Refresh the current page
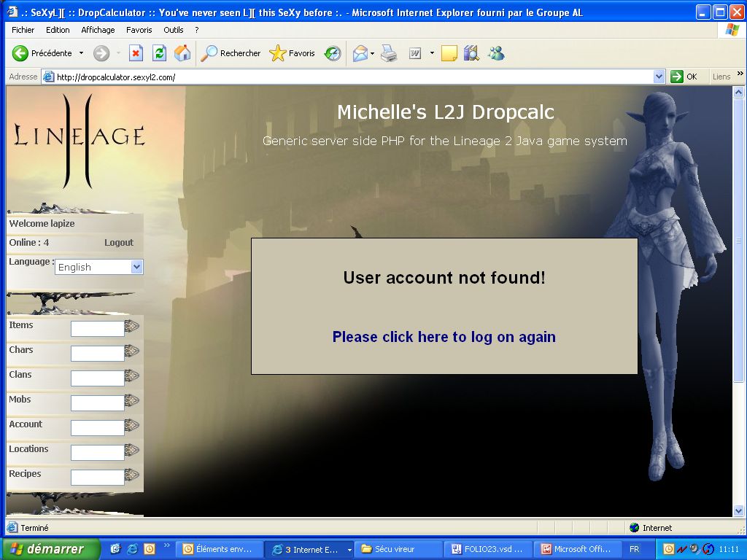 159,53
